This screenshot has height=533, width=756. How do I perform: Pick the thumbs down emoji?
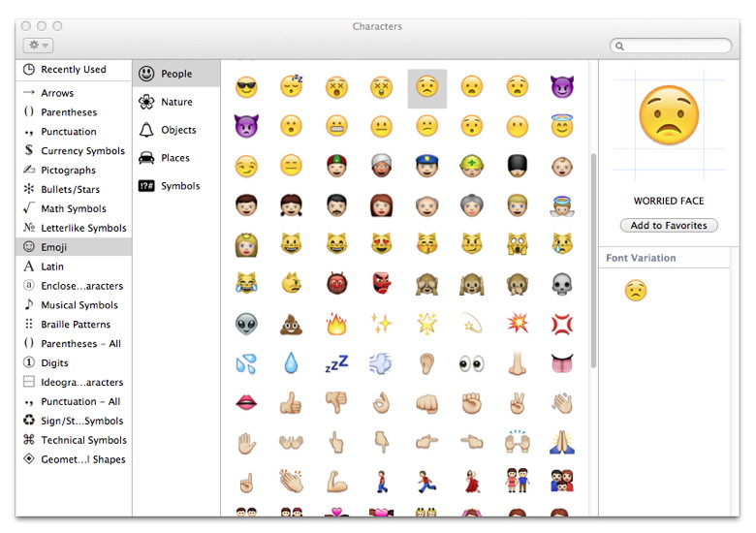click(x=336, y=402)
